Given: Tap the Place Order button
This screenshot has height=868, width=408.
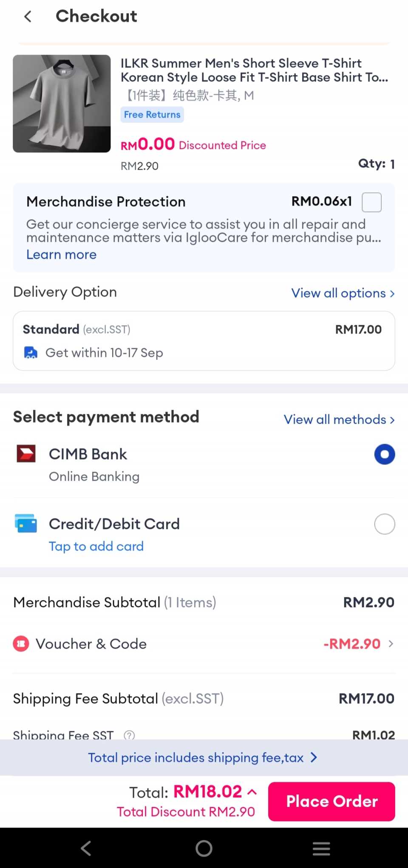Looking at the screenshot, I should tap(331, 801).
